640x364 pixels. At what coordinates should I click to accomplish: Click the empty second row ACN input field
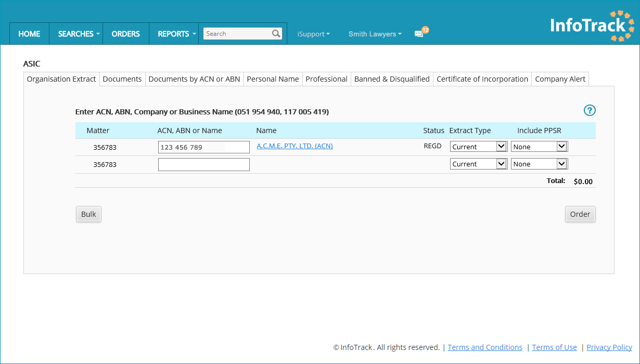tap(203, 164)
